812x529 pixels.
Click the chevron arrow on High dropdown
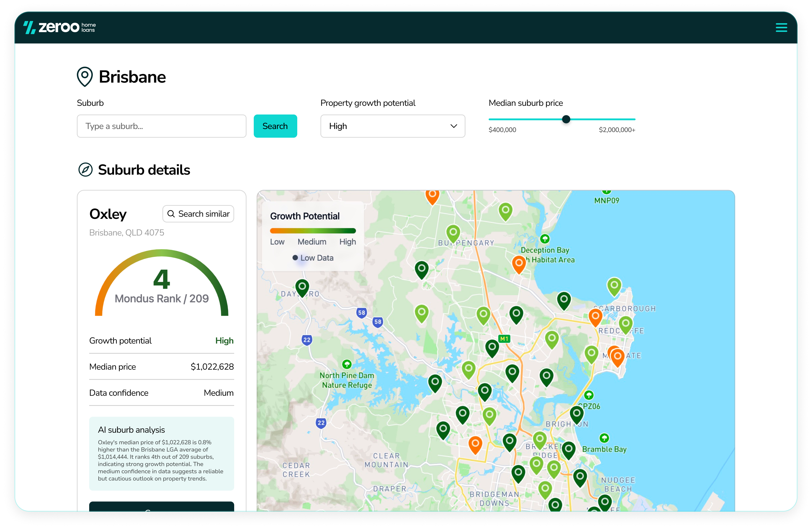click(x=453, y=126)
